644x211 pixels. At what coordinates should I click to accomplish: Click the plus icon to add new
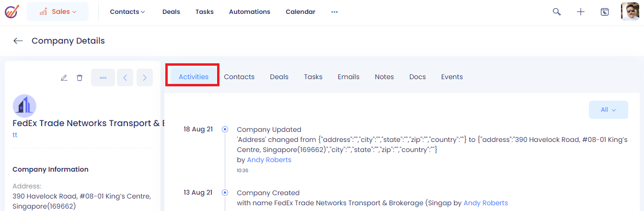coord(581,12)
